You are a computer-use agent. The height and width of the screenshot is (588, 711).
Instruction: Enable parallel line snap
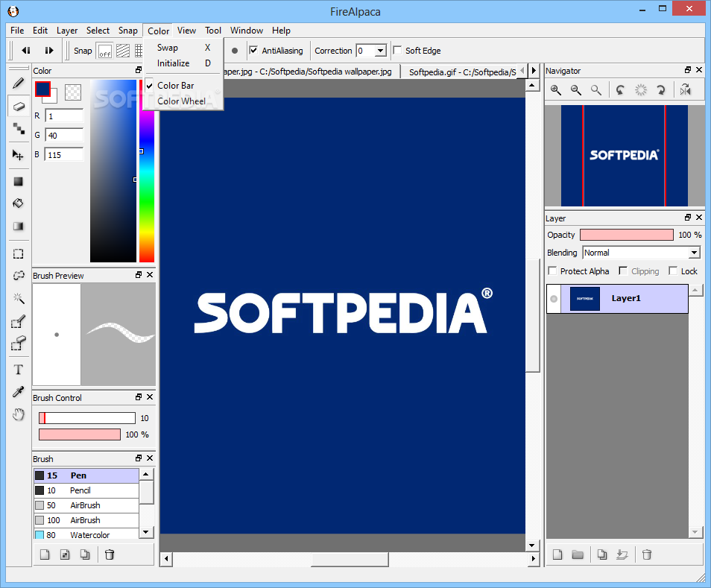pos(123,51)
